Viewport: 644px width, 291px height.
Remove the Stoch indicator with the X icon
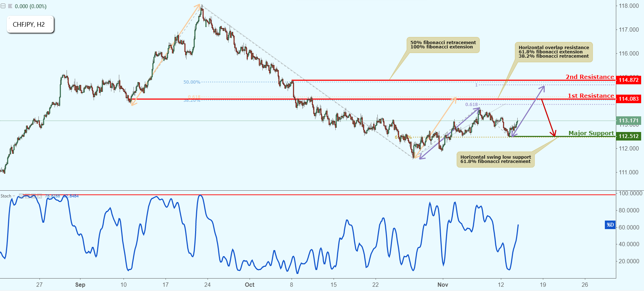40,196
